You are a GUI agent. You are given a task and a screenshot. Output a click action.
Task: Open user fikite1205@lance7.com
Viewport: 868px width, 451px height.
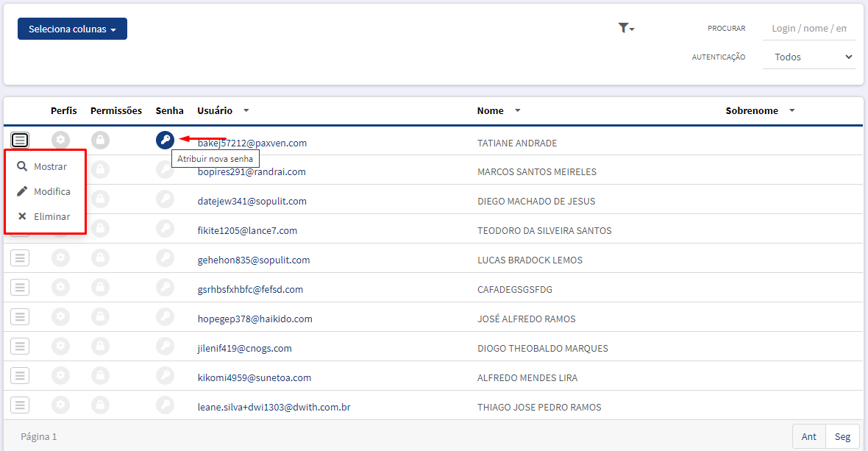click(247, 231)
